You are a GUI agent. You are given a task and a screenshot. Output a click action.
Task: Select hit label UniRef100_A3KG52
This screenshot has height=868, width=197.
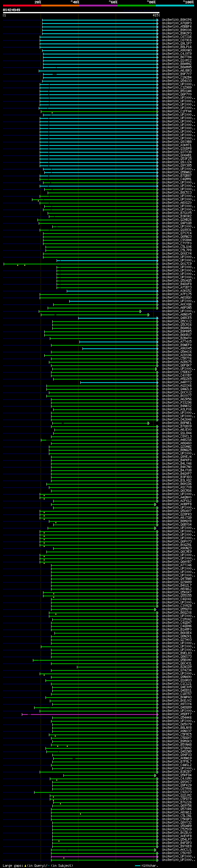point(177,291)
